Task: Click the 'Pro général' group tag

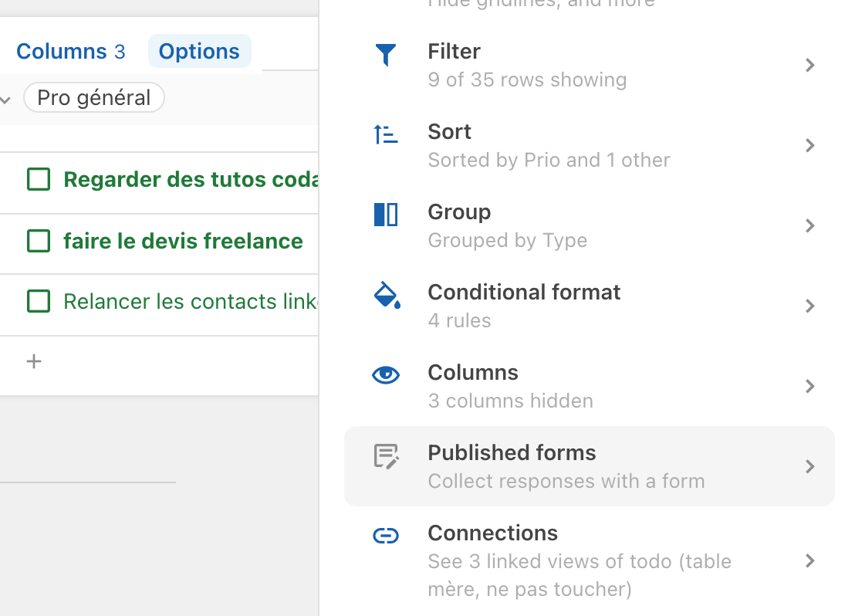Action: point(94,98)
